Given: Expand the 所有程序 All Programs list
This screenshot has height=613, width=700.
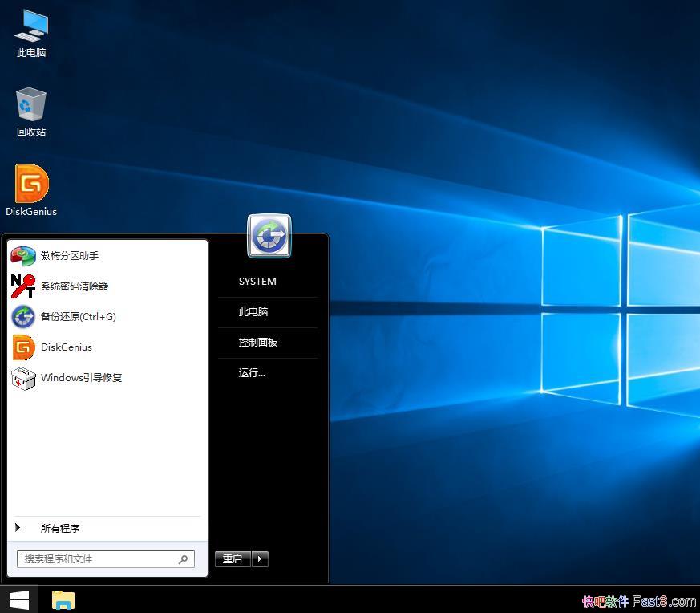Looking at the screenshot, I should [x=60, y=528].
